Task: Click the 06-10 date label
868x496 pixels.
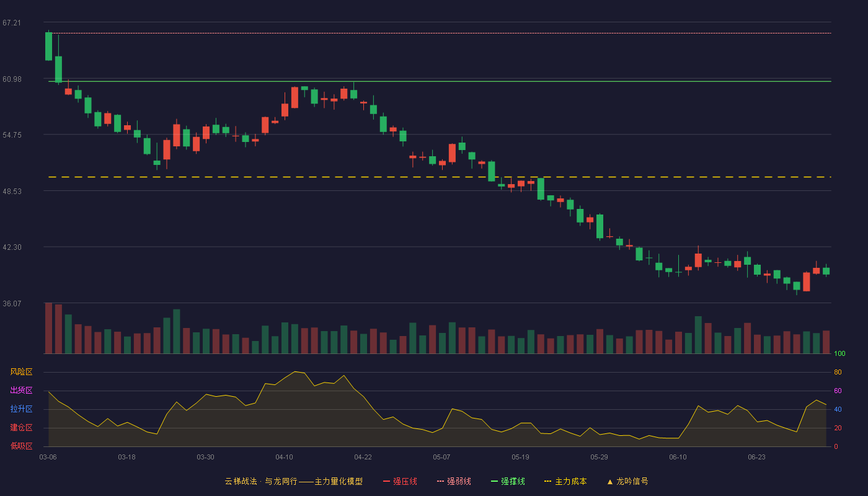Action: click(x=678, y=457)
